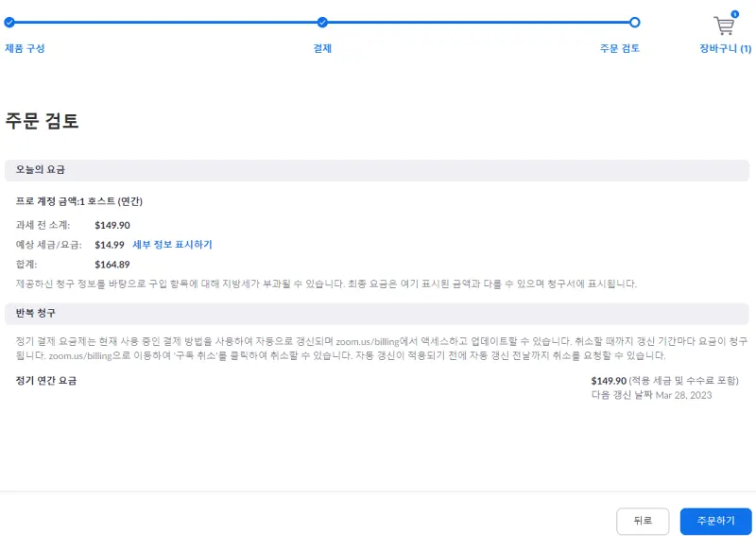Click the 뒤로 button
The image size is (756, 550).
[x=644, y=520]
